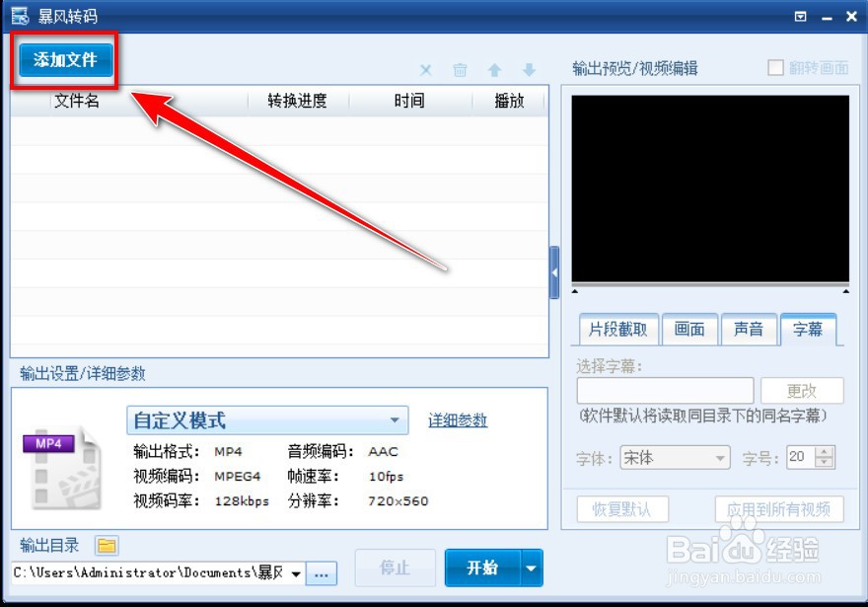
Task: Open the dropdown arrow beside 开始
Action: click(x=532, y=568)
